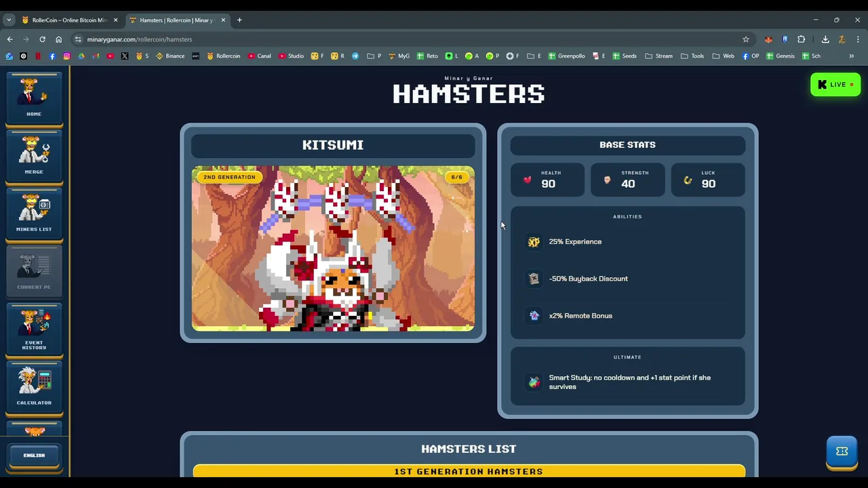Open the Event History sidebar icon
Image resolution: width=868 pixels, height=488 pixels.
[34, 329]
